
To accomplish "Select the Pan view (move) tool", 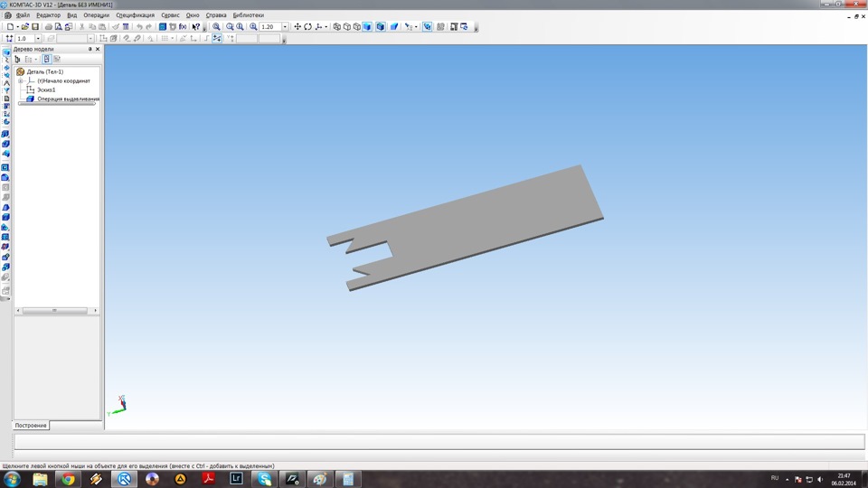I will (297, 27).
